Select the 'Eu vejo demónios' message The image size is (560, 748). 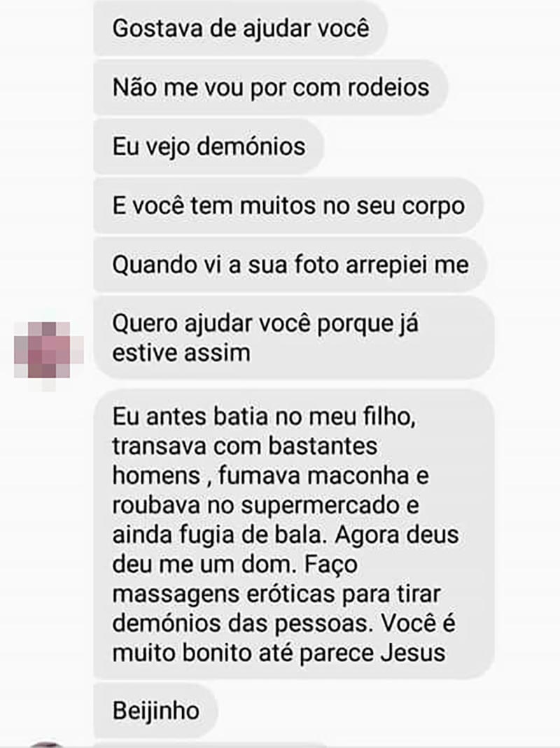click(209, 146)
